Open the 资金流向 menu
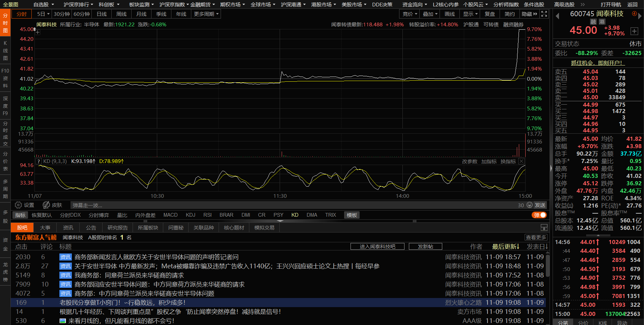 coord(415,4)
